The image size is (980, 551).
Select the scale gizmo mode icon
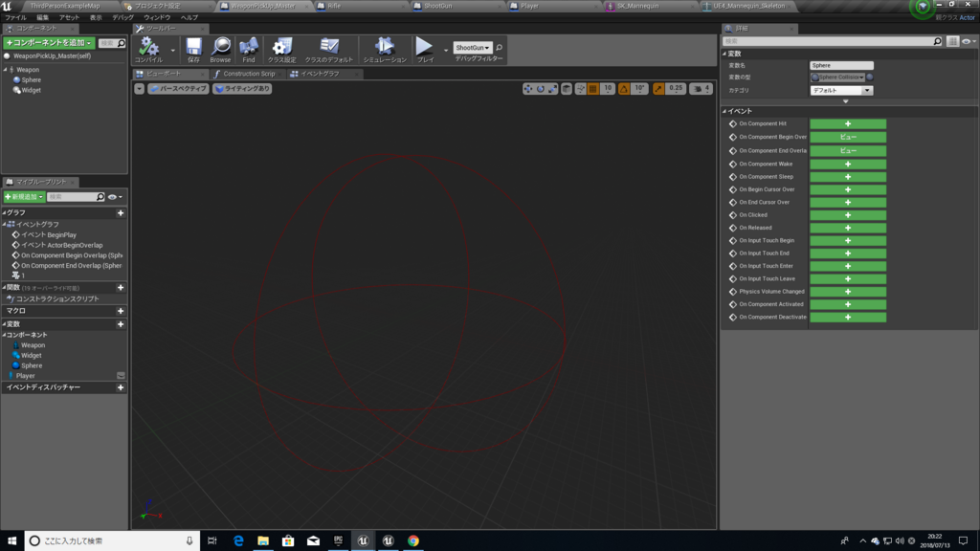coord(552,89)
